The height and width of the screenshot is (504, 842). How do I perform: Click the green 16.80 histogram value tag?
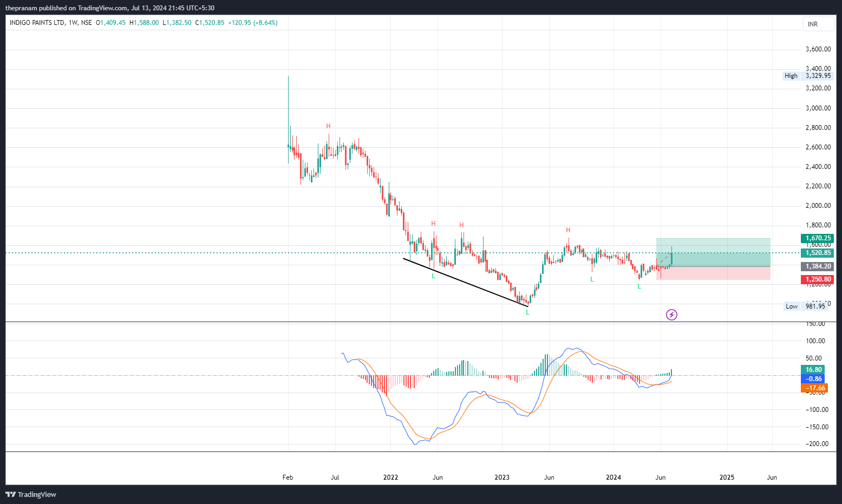tap(813, 370)
